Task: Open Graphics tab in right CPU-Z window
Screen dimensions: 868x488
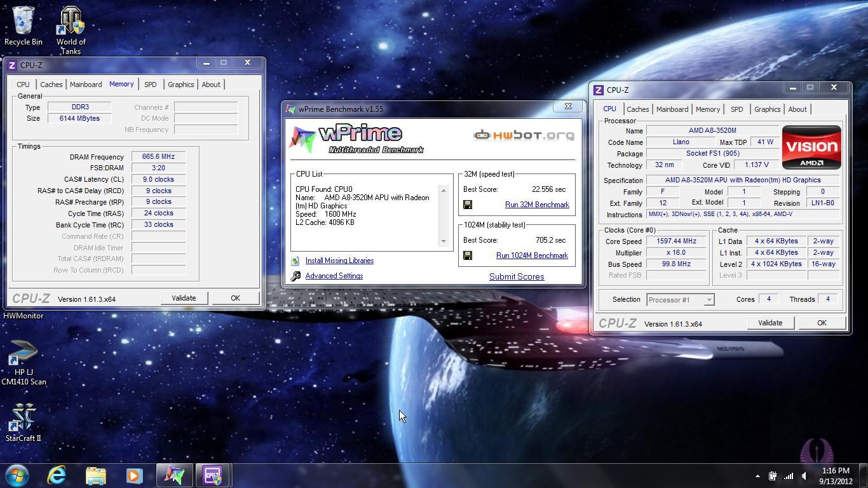Action: pyautogui.click(x=767, y=109)
